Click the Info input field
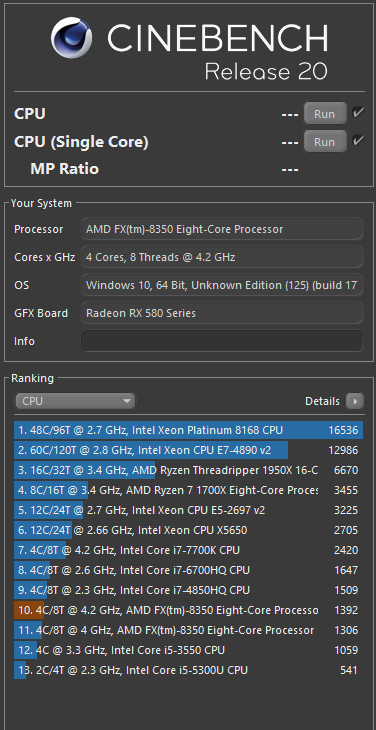 pos(222,341)
